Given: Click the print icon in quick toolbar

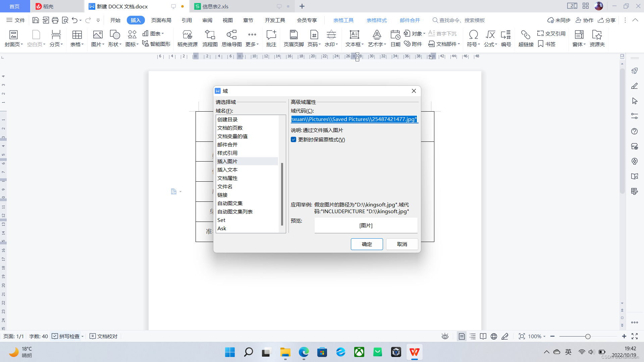Looking at the screenshot, I should (x=55, y=20).
